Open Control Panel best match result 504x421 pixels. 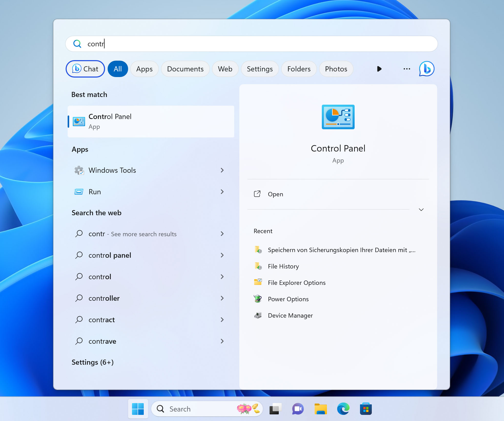point(151,122)
